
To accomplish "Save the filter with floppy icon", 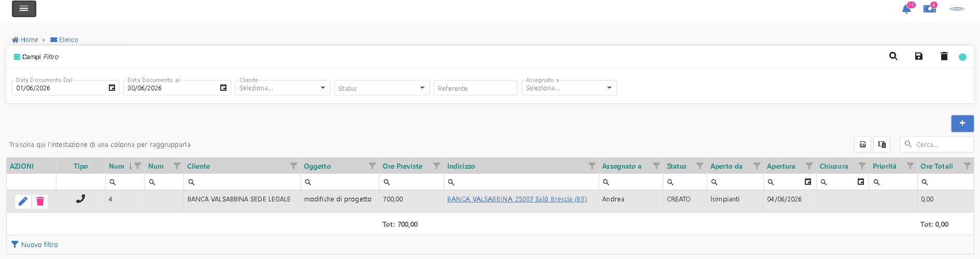I will tap(919, 56).
